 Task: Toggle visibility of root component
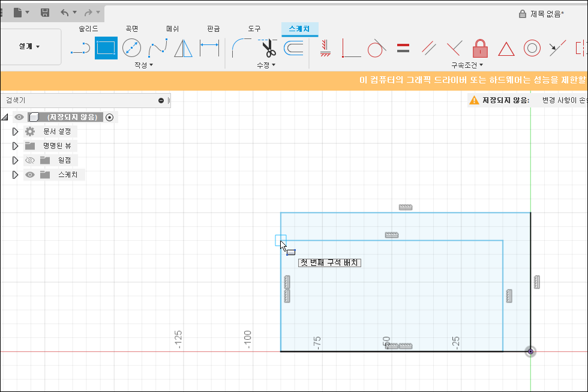pos(19,118)
